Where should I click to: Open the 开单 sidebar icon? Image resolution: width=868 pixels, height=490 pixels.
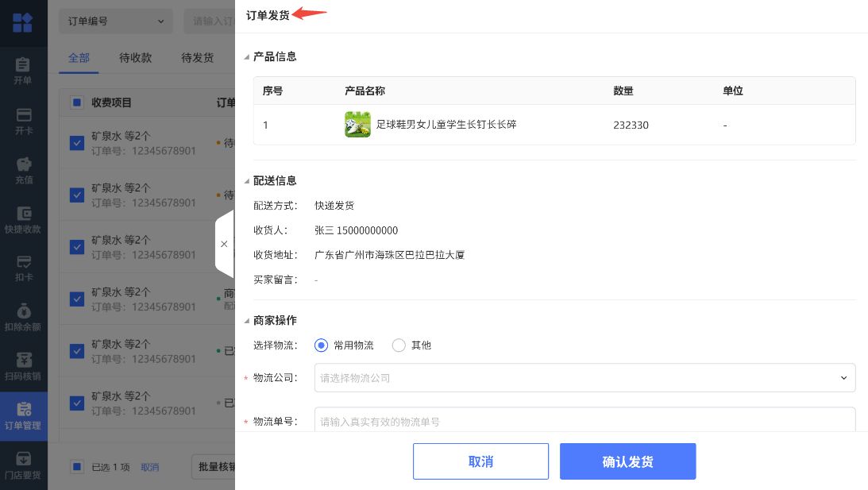23,71
